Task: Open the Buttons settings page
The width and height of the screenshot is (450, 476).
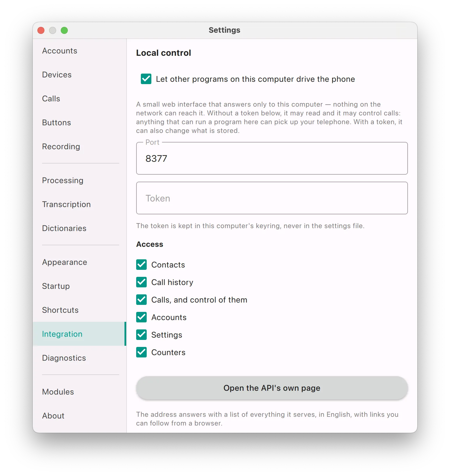Action: click(x=79, y=123)
